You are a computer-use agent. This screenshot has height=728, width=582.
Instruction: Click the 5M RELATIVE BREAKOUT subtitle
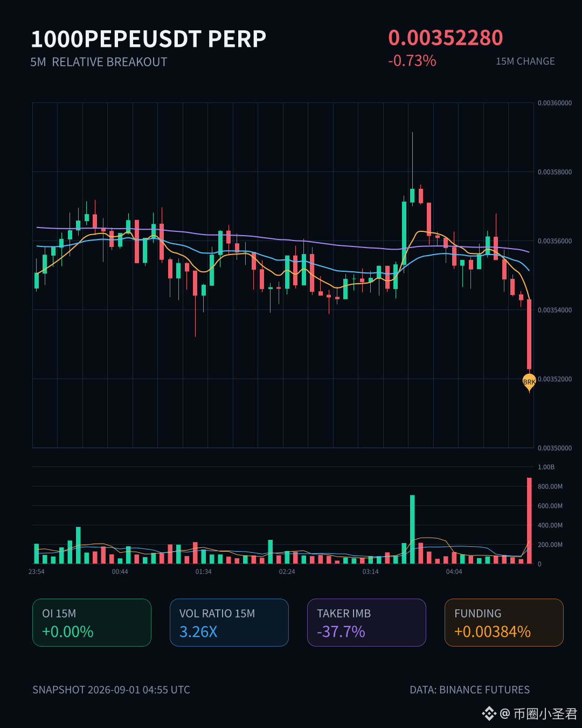click(99, 62)
